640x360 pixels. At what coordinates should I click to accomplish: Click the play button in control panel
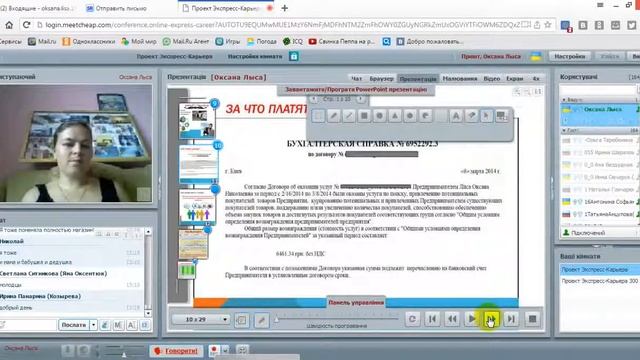[472, 319]
